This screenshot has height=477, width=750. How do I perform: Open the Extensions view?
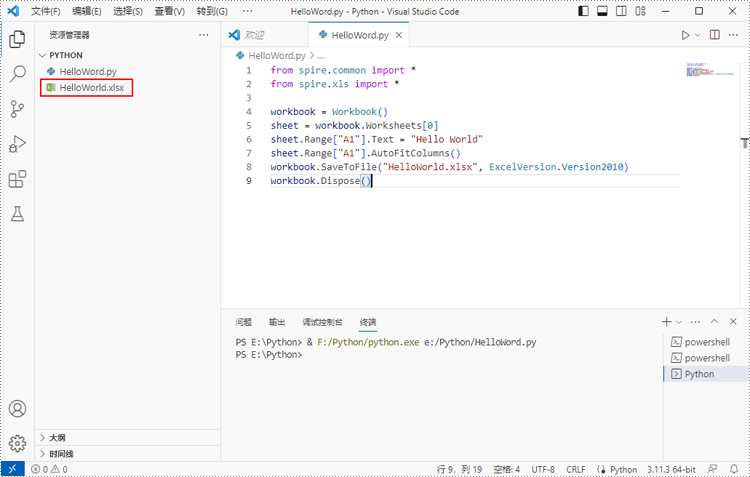point(17,179)
